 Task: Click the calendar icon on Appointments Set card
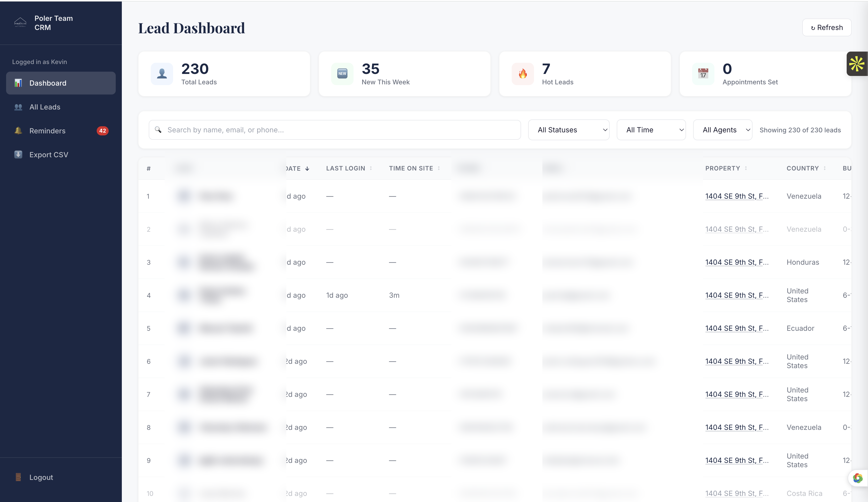(703, 73)
